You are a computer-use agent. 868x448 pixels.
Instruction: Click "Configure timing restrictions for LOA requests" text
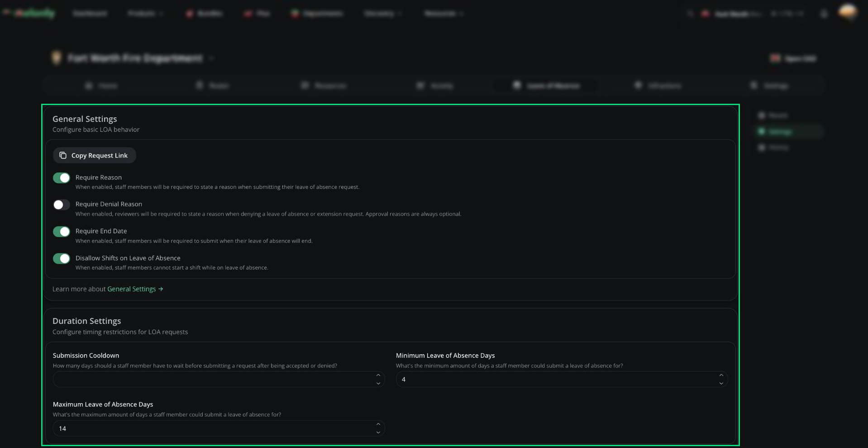tap(120, 332)
